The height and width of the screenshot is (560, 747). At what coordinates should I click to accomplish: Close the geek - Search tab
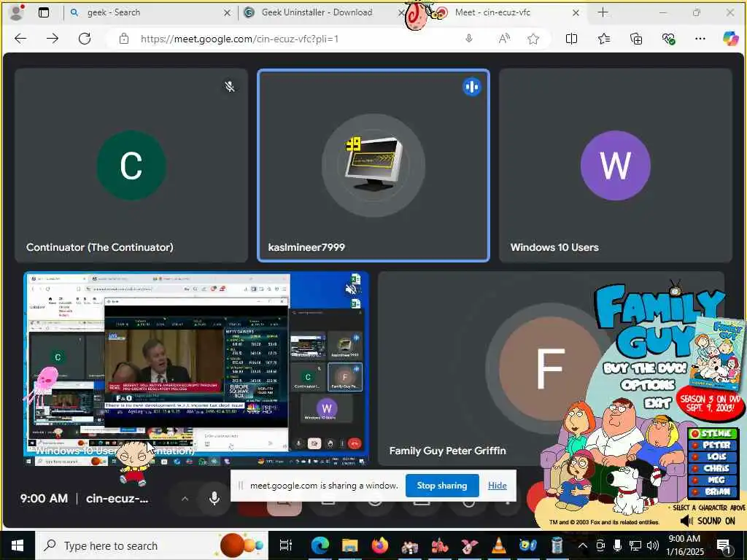228,13
